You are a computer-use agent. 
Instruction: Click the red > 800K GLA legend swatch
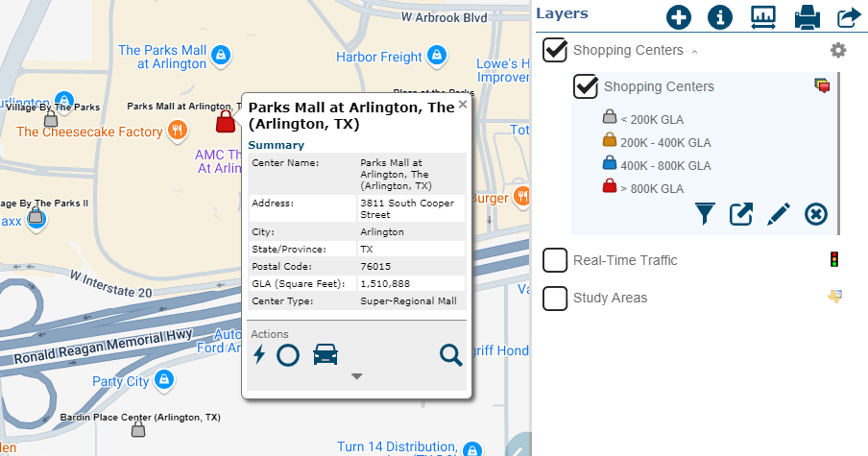coord(609,187)
